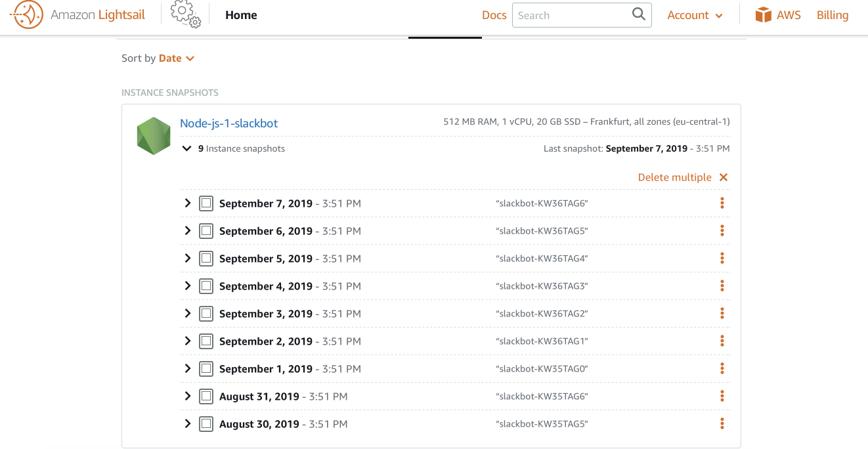Expand the August 31, 2019 snapshot row
Viewport: 868px width, 449px height.
tap(188, 396)
